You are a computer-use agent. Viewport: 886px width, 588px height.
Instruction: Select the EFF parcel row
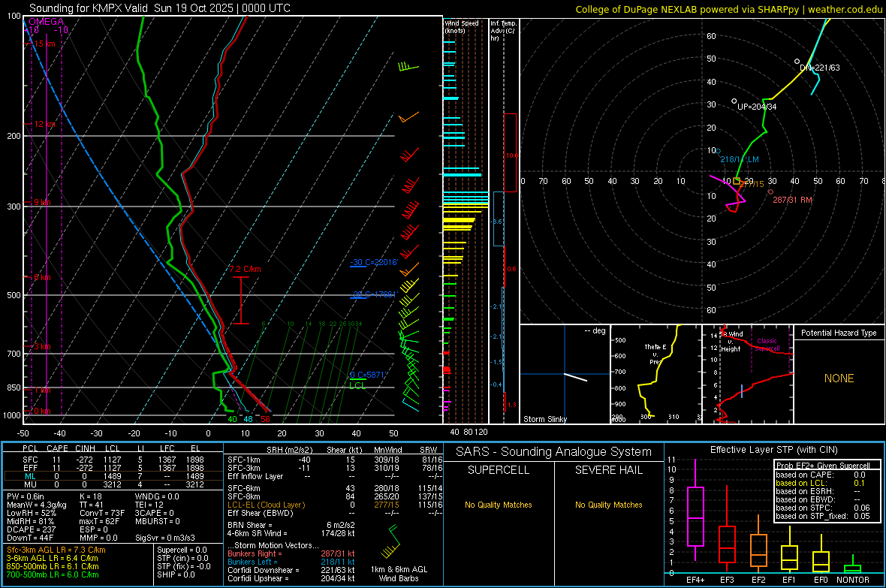tap(113, 468)
